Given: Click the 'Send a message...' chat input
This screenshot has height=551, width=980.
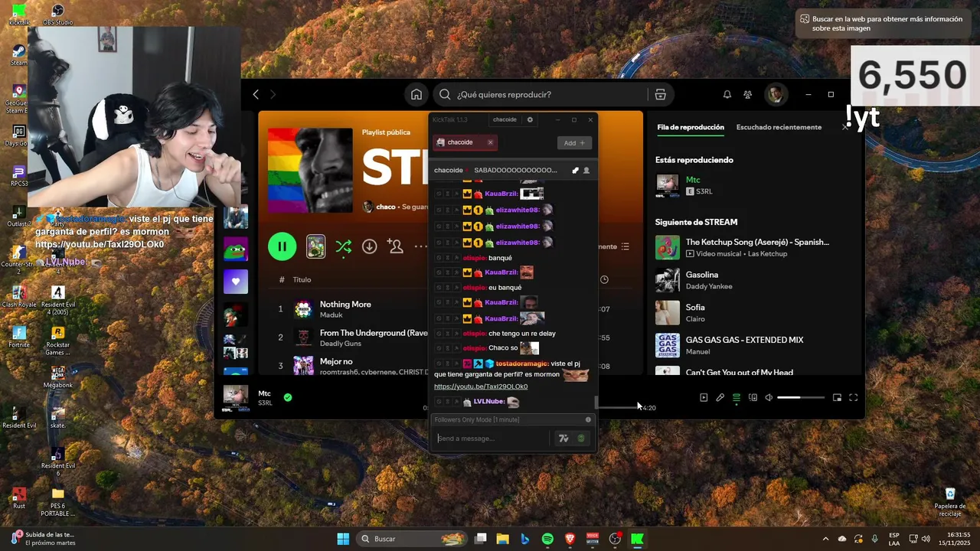Looking at the screenshot, I should point(492,439).
